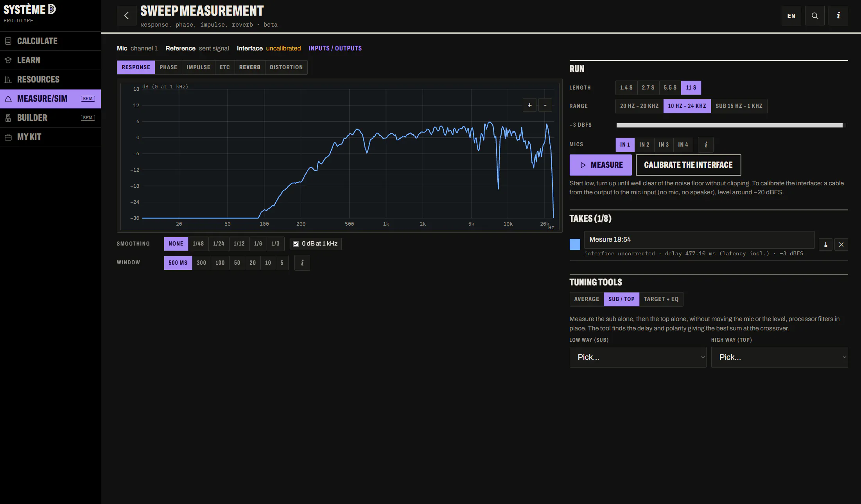Enable mic input IN 2
The height and width of the screenshot is (504, 861).
(644, 145)
